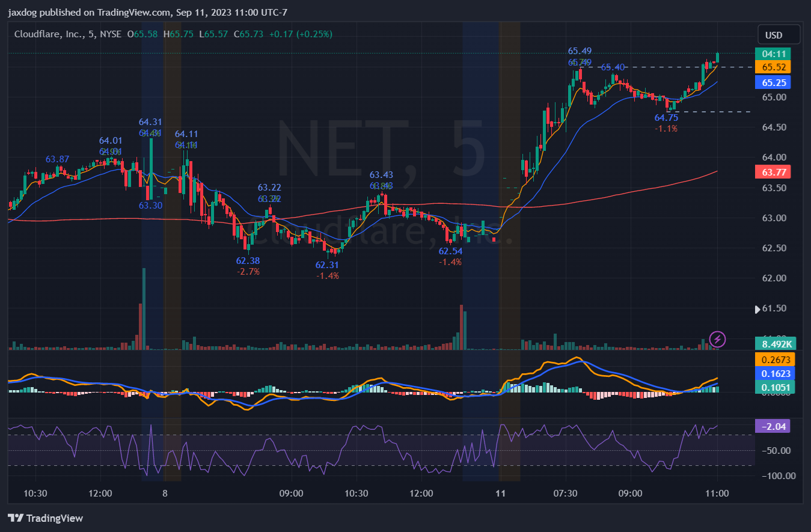Click the 11:00 time axis label
The width and height of the screenshot is (811, 532).
click(x=717, y=494)
